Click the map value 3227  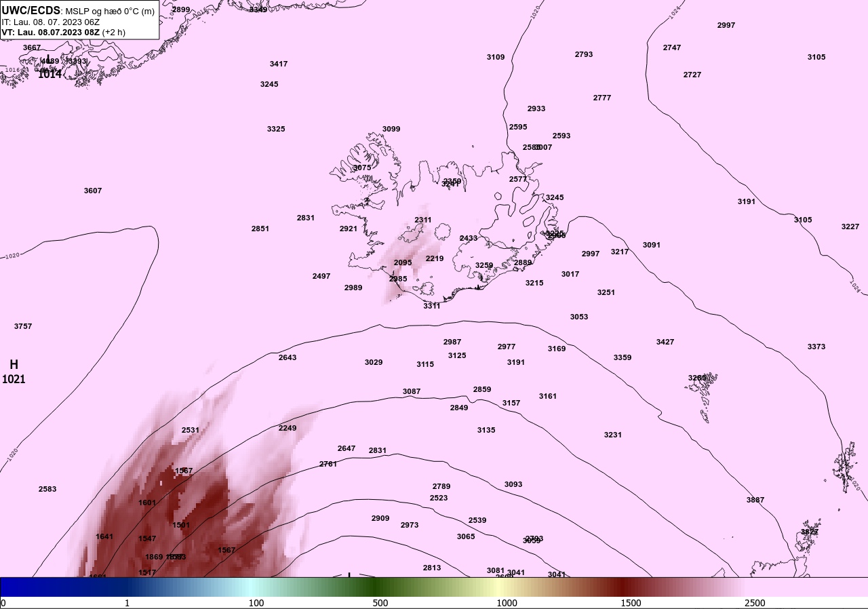click(850, 227)
